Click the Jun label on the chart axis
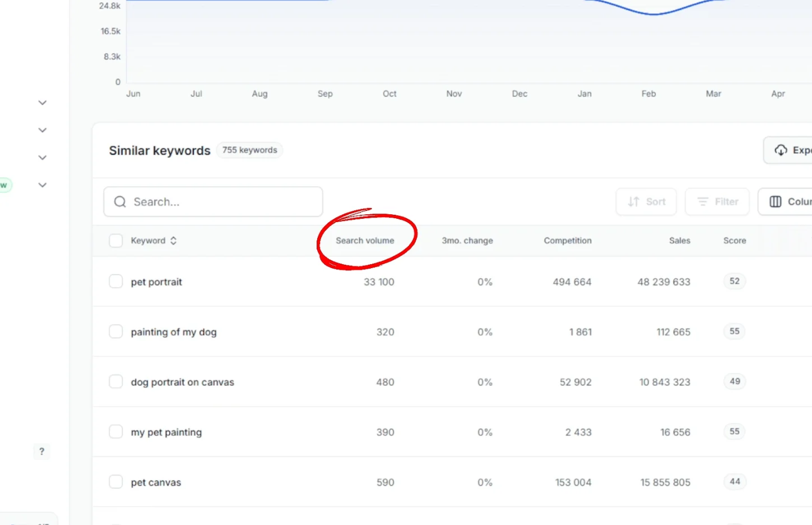812x525 pixels. [133, 94]
